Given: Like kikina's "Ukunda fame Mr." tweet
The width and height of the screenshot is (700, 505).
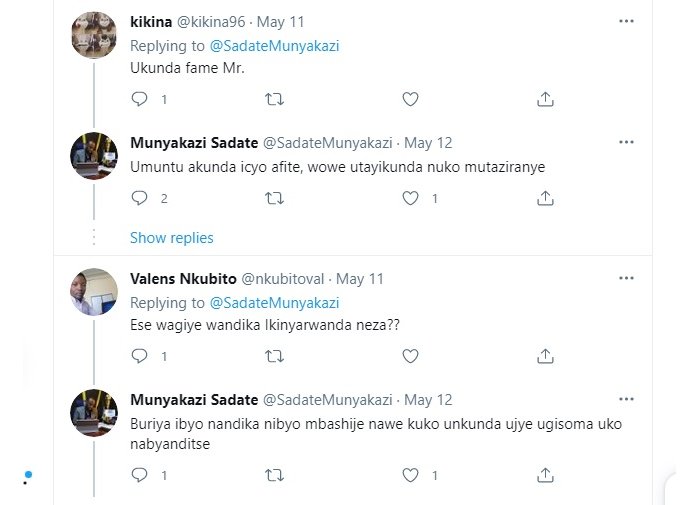Looking at the screenshot, I should point(409,99).
